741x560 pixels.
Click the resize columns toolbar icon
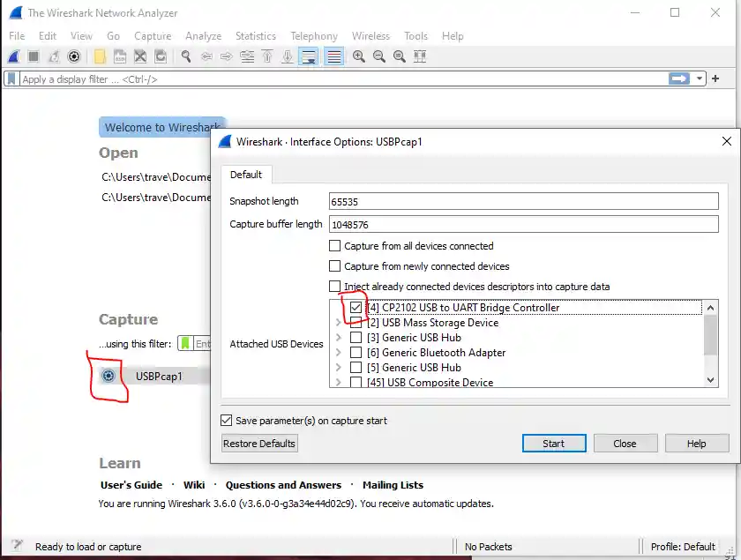(420, 56)
